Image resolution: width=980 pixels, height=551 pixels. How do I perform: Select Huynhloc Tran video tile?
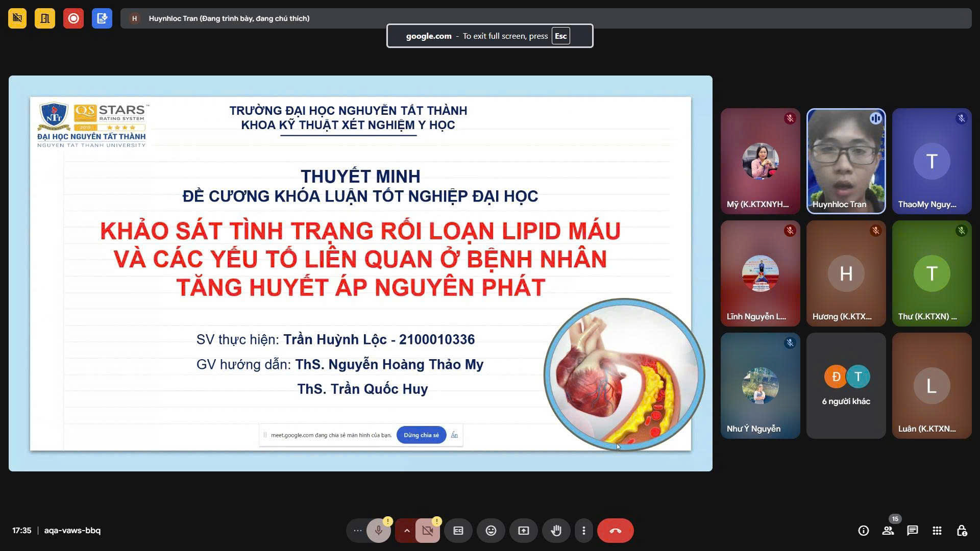[846, 161]
